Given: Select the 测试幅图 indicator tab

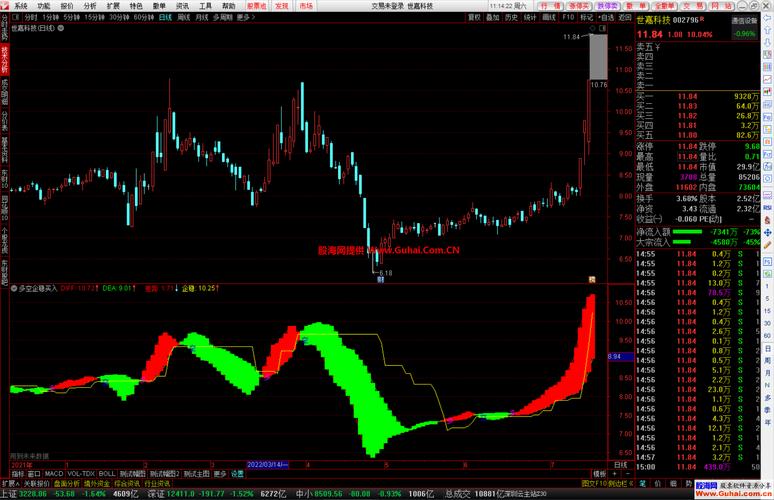Looking at the screenshot, I should point(132,474).
